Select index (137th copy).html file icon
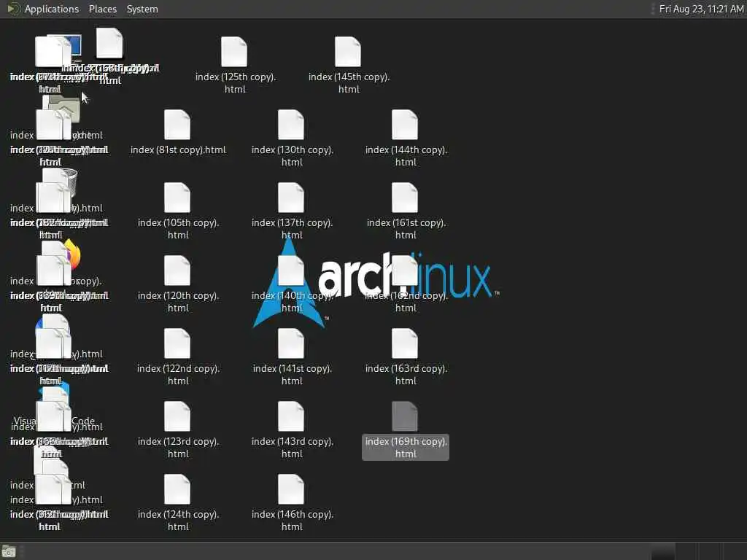 pos(291,198)
